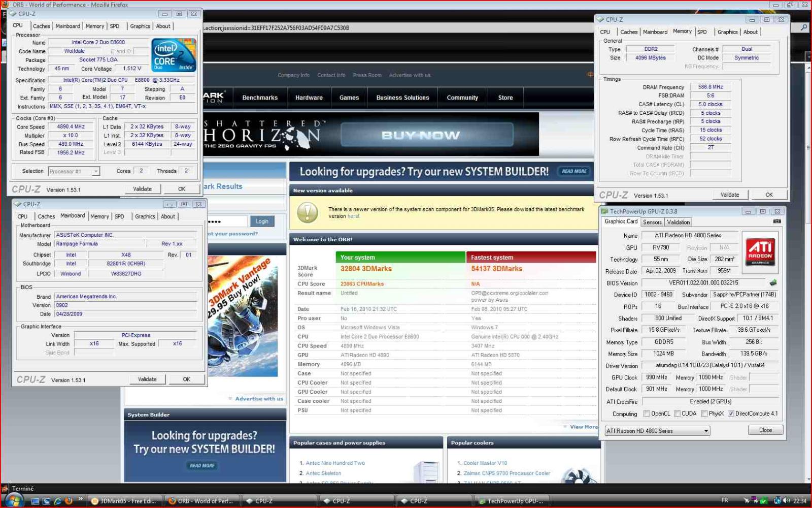This screenshot has width=812, height=508.
Task: Click the GPU-Z BIOS save chip icon
Action: [773, 283]
